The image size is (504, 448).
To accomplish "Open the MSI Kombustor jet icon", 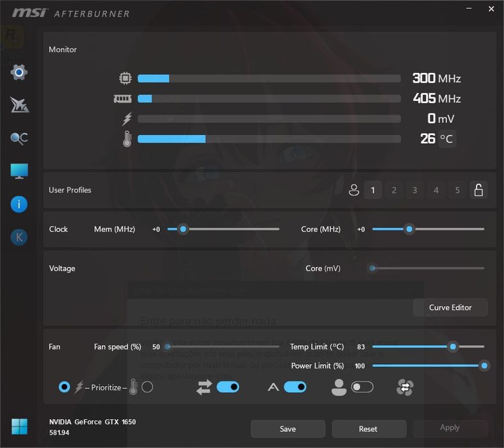I will (19, 105).
